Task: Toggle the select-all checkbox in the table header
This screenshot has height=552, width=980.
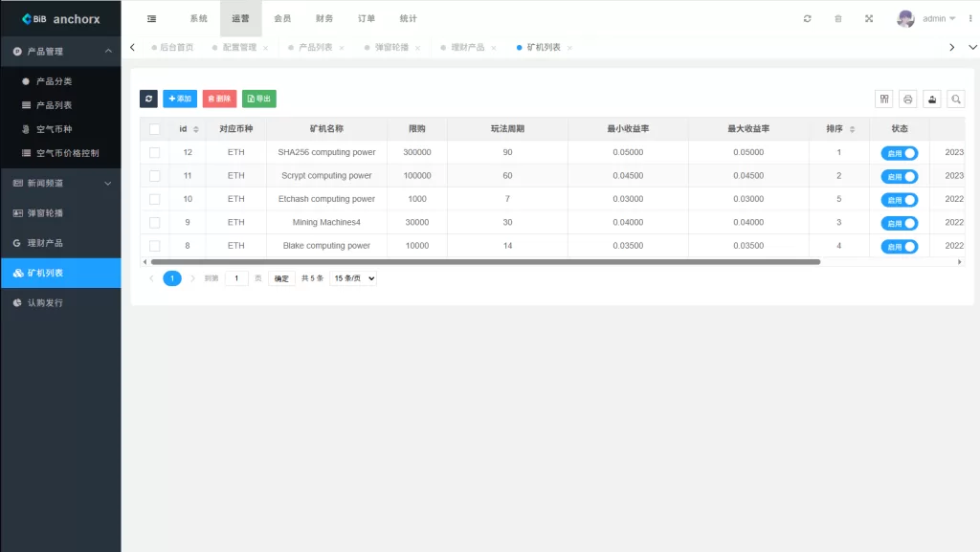Action: [x=155, y=128]
